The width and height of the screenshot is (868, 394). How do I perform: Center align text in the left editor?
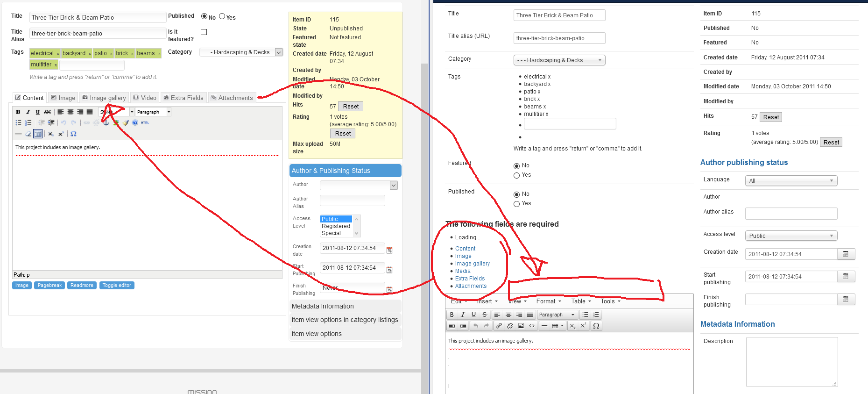click(x=70, y=112)
